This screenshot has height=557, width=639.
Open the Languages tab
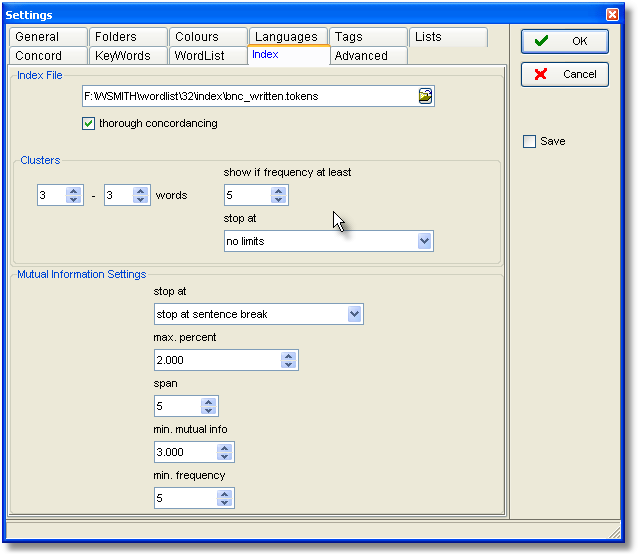point(288,37)
